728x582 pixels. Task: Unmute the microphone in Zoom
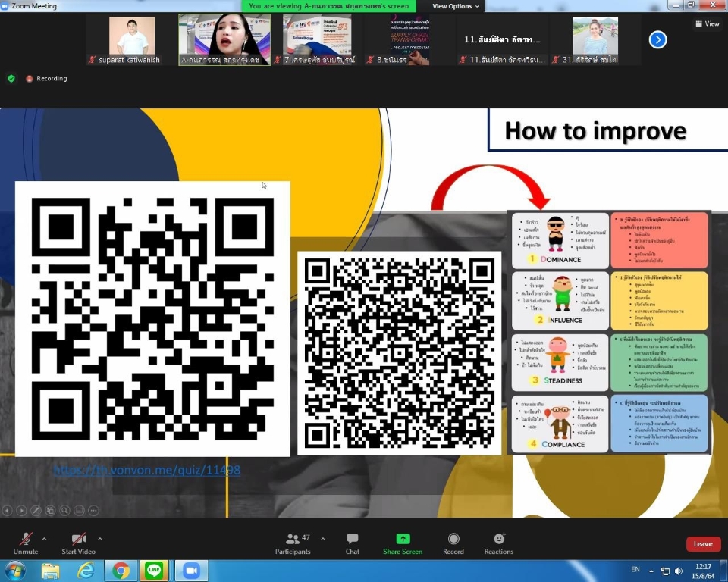pyautogui.click(x=26, y=543)
